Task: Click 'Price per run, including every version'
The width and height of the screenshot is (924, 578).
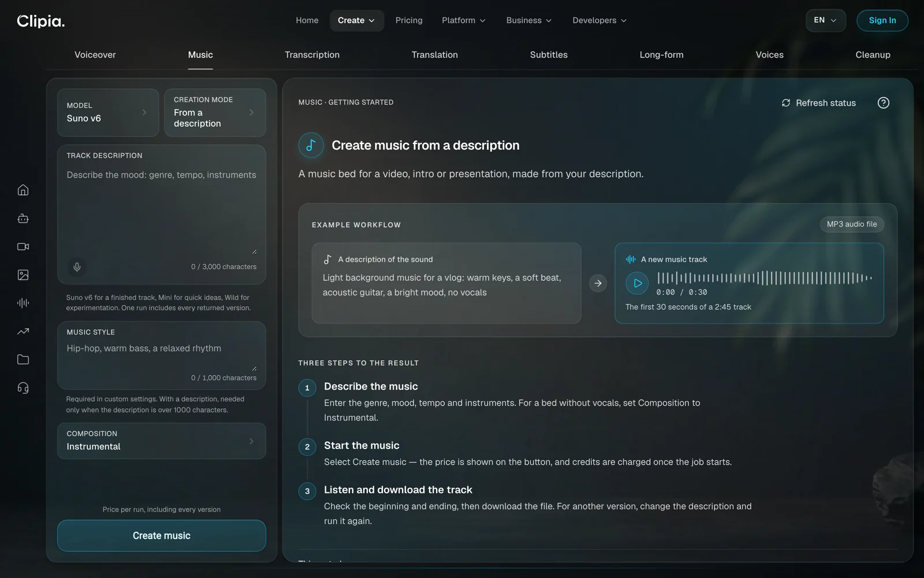Action: click(162, 509)
